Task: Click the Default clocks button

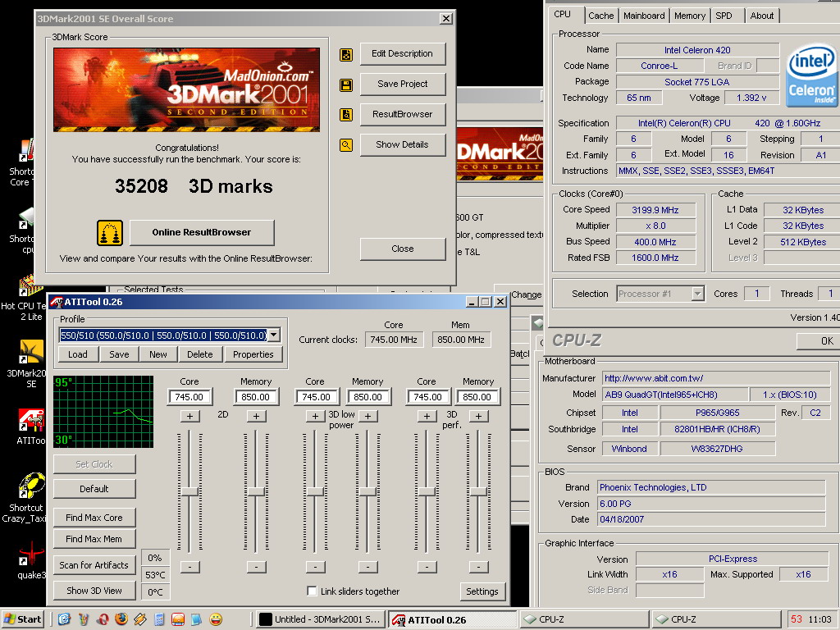Action: coord(94,489)
